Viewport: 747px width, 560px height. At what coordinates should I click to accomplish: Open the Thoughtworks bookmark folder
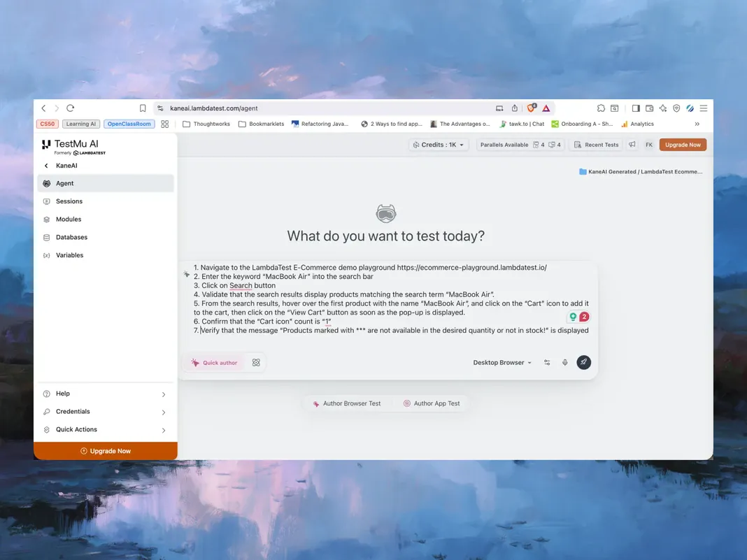point(206,124)
